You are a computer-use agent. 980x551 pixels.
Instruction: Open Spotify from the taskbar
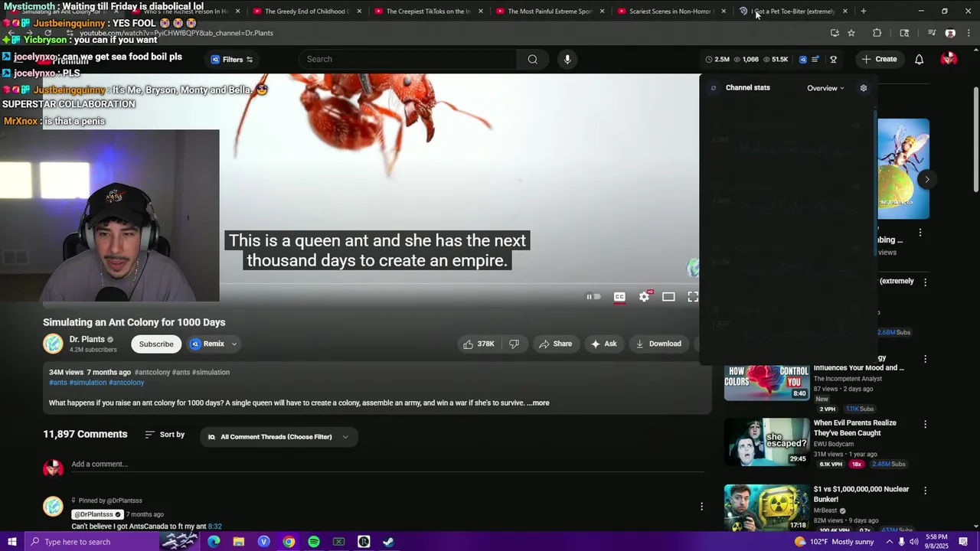314,542
